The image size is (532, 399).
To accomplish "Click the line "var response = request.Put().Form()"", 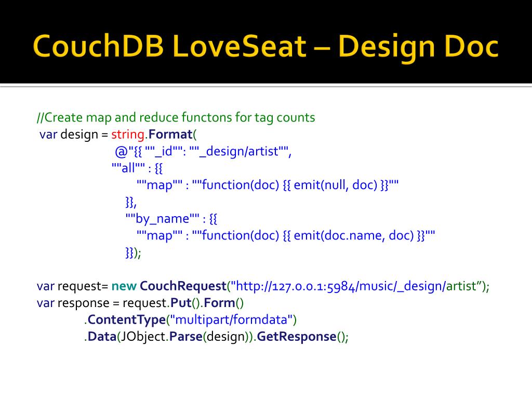I will pyautogui.click(x=140, y=303).
